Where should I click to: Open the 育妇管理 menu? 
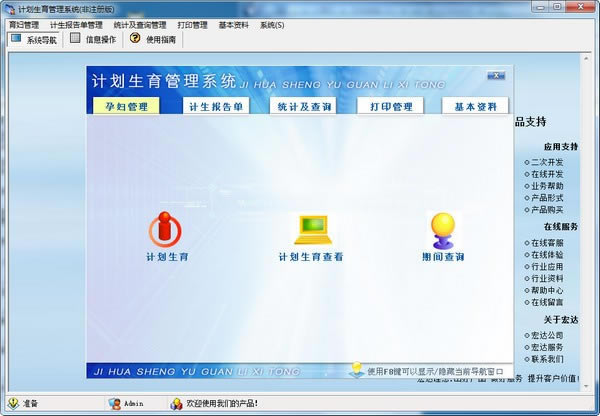[24, 25]
